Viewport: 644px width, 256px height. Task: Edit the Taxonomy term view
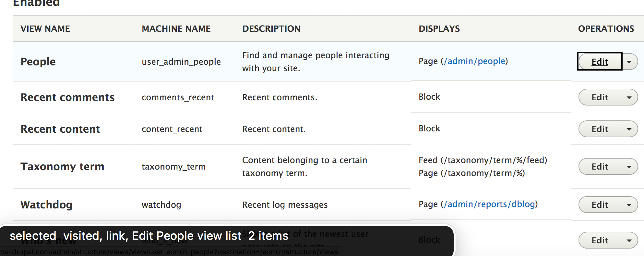pos(600,166)
